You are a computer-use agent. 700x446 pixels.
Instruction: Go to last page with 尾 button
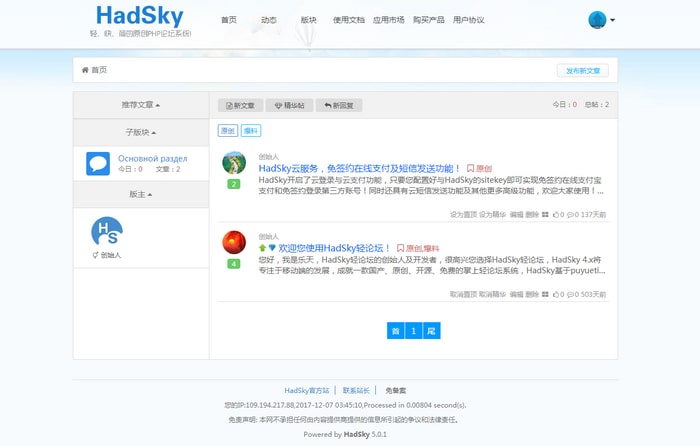(x=431, y=331)
